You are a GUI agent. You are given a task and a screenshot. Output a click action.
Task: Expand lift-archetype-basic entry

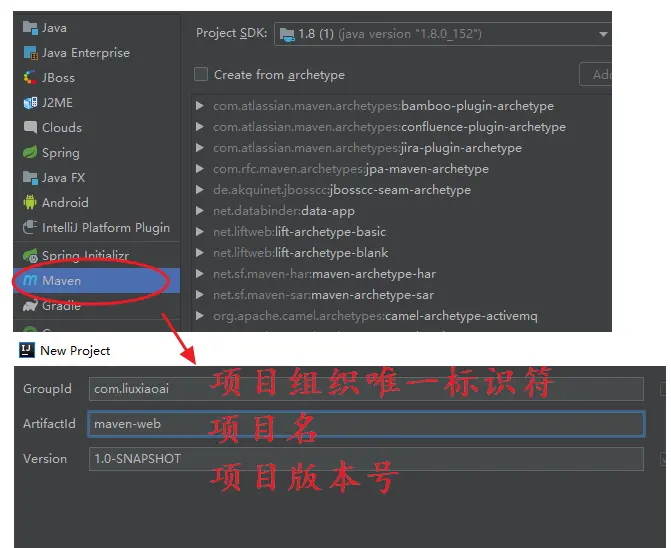pyautogui.click(x=199, y=231)
